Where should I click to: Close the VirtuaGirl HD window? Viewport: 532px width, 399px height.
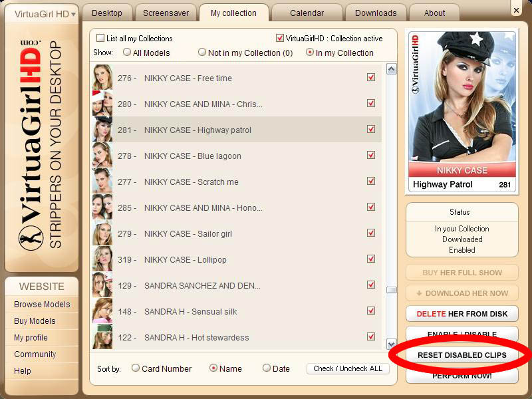pos(516,10)
